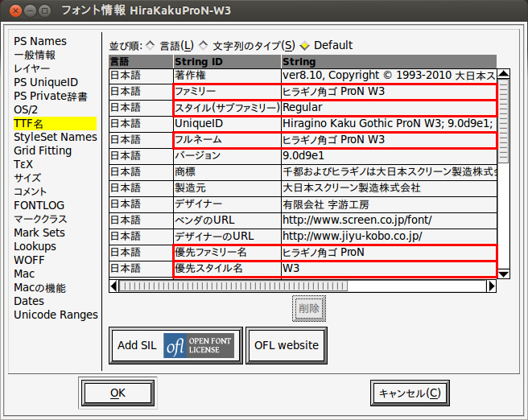Open the コメント section

point(31,191)
